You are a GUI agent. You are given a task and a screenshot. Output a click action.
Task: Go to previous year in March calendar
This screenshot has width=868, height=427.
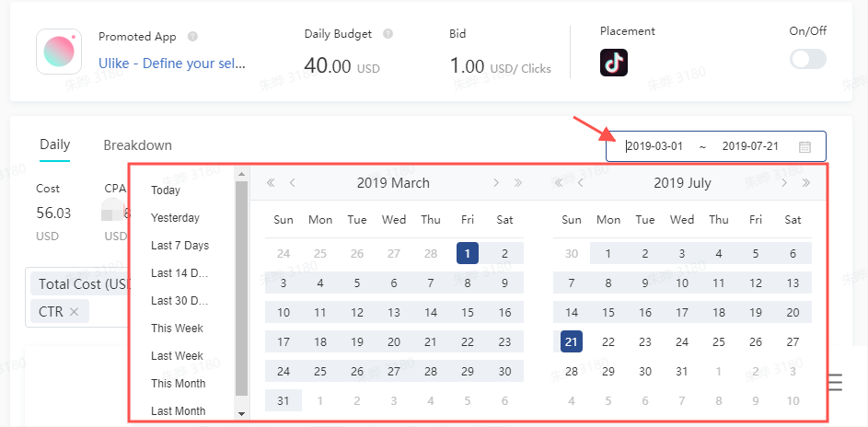pos(271,183)
